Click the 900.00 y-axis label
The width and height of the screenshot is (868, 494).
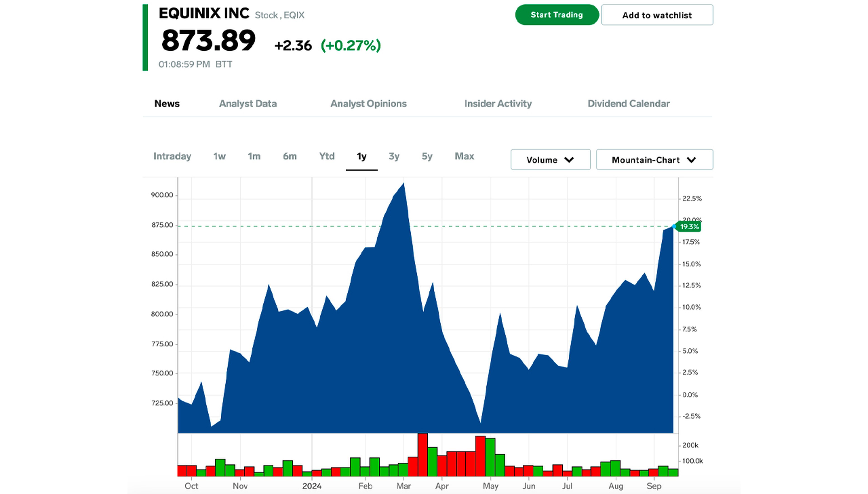coord(162,195)
